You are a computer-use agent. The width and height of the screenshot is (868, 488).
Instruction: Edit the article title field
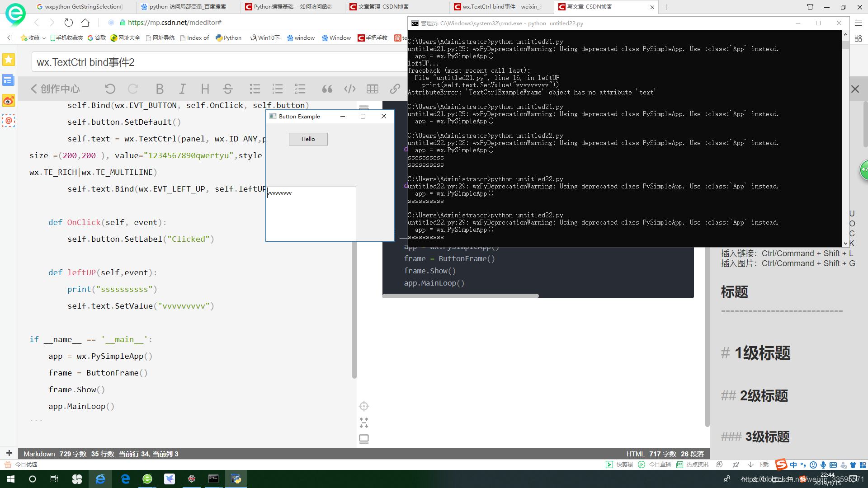[x=219, y=62]
